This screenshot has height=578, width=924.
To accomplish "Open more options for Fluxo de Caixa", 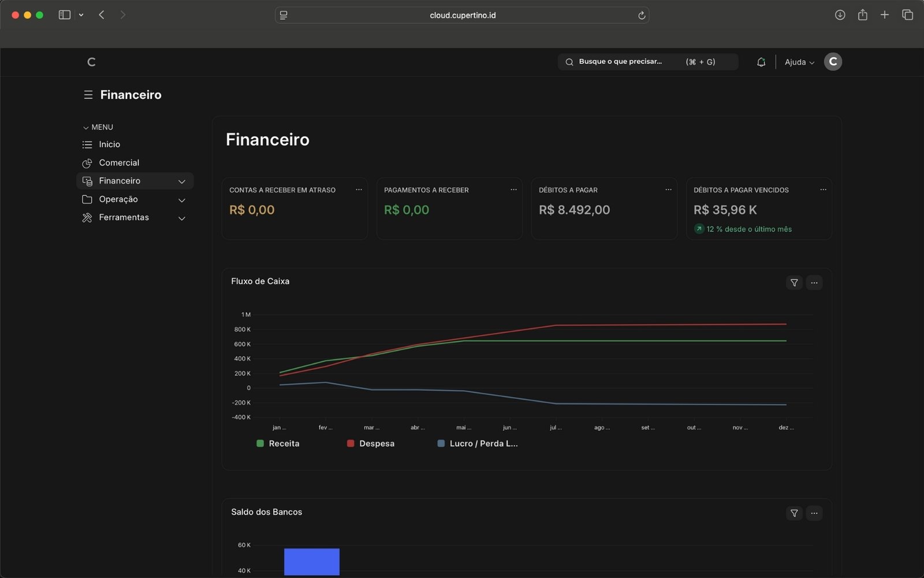I will [x=814, y=283].
